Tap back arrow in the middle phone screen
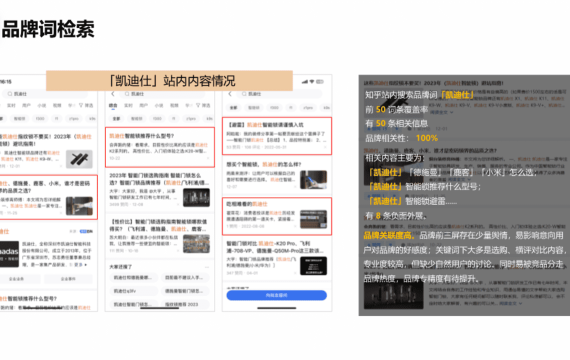This screenshot has width=570, height=360. [113, 94]
